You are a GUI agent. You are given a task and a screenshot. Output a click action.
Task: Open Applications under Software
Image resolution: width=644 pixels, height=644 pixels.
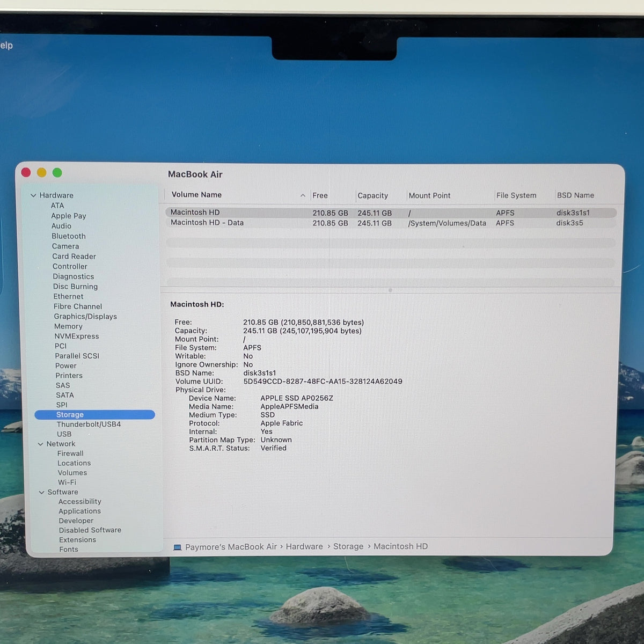tap(80, 511)
